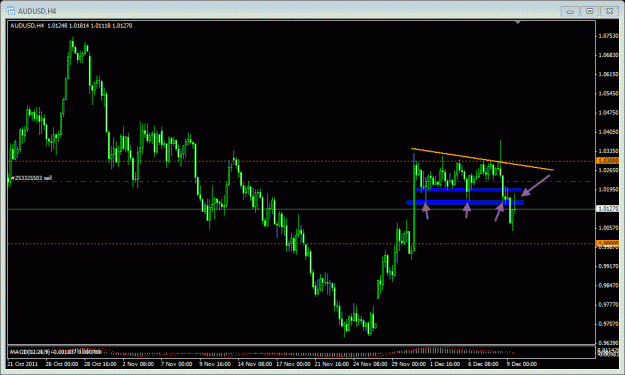
Task: Click the AUDUSD,H4 chart window icon
Action: pyautogui.click(x=10, y=11)
